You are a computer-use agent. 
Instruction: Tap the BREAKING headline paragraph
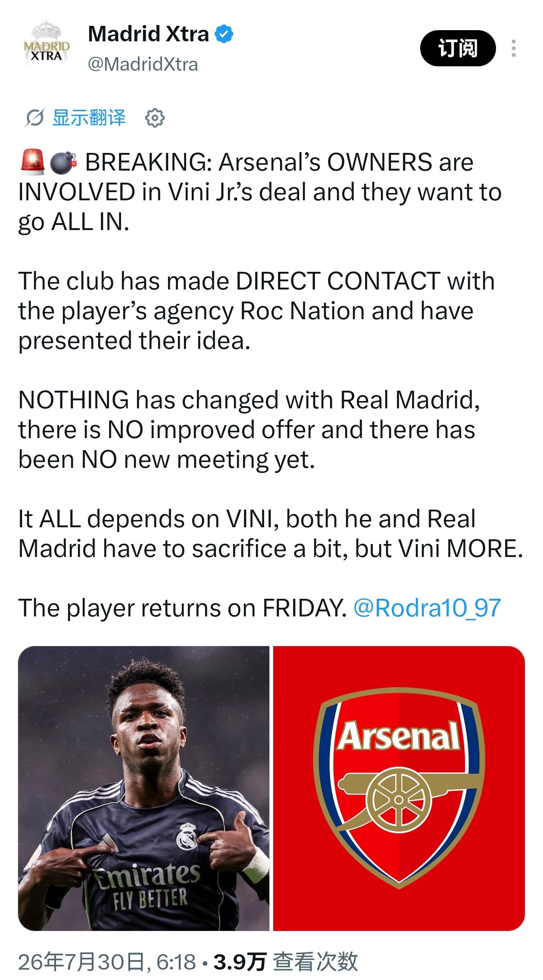point(260,192)
